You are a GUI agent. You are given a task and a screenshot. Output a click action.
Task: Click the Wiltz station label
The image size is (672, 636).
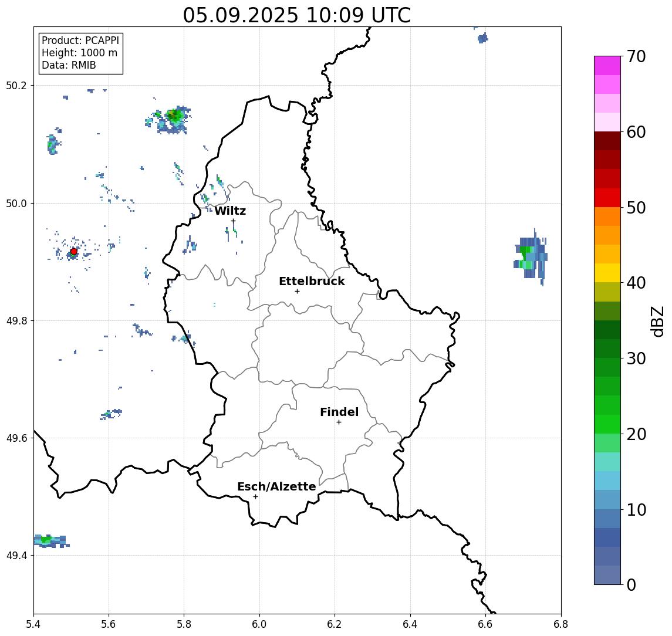pyautogui.click(x=230, y=211)
